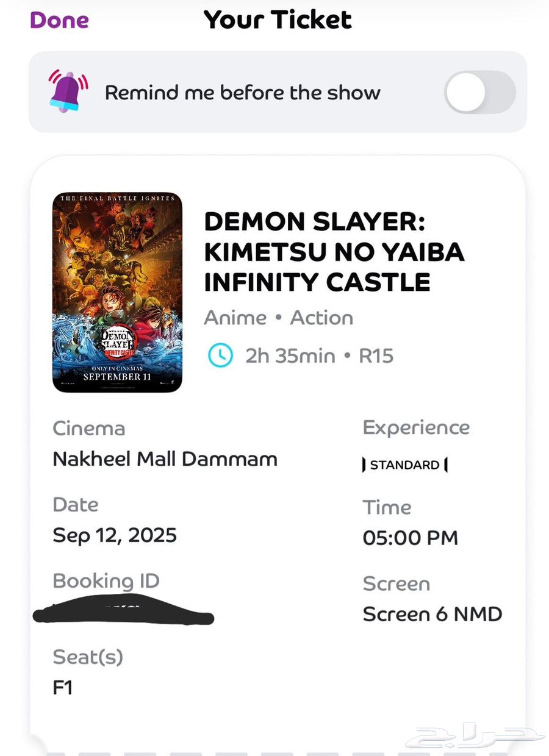This screenshot has height=756, width=549.
Task: Click the hidden Booking ID redacted area
Action: point(122,611)
